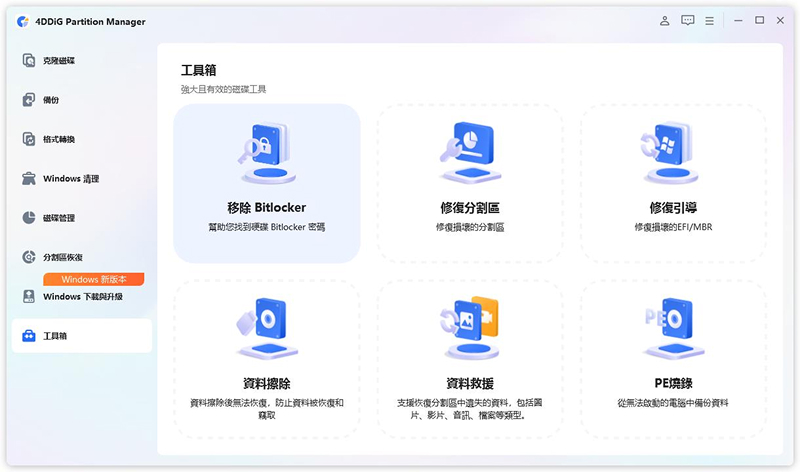Click the 修復分割區 wrench illustration
This screenshot has height=472, width=800.
470,153
